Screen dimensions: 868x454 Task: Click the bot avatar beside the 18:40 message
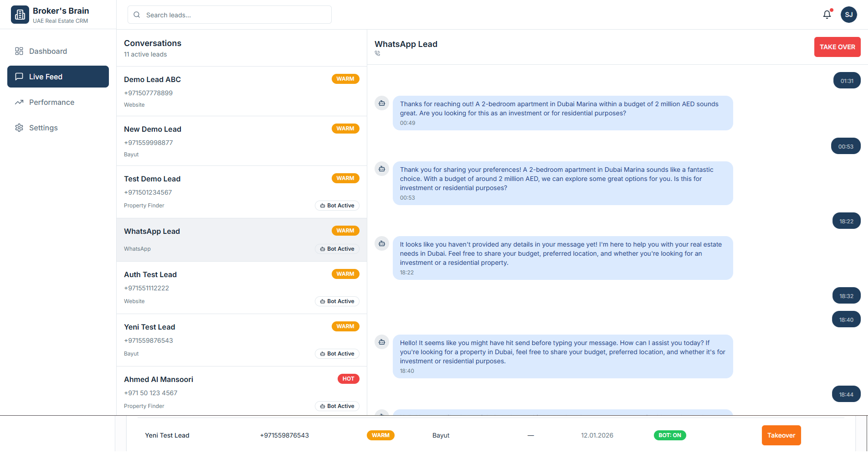pos(382,342)
